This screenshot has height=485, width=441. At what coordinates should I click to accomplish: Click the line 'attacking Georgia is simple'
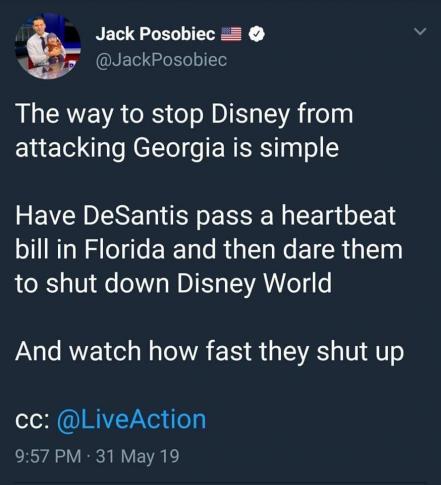177,148
